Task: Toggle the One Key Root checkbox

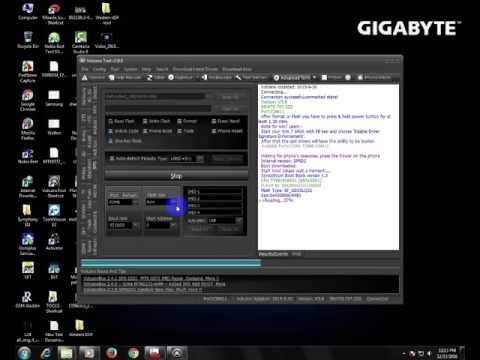Action: pos(111,141)
